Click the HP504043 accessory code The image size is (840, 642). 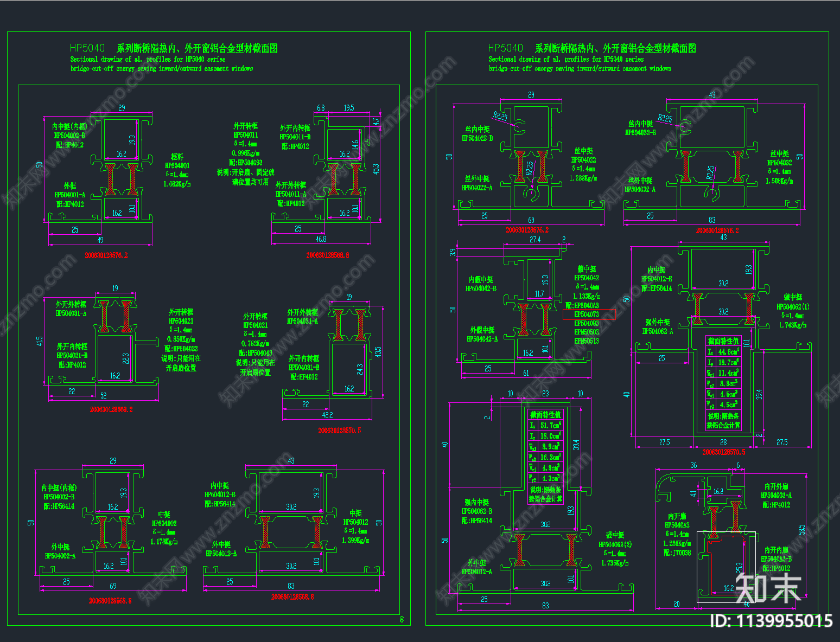[x=260, y=353]
